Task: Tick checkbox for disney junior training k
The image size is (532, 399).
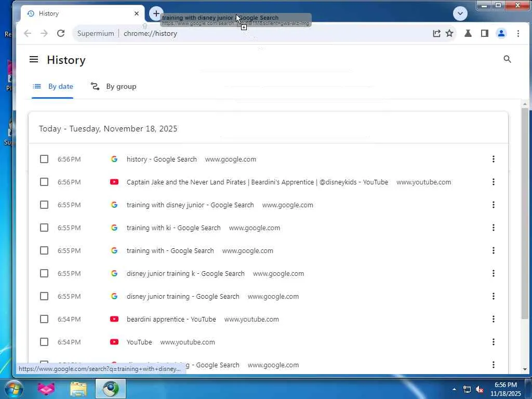Action: point(44,273)
